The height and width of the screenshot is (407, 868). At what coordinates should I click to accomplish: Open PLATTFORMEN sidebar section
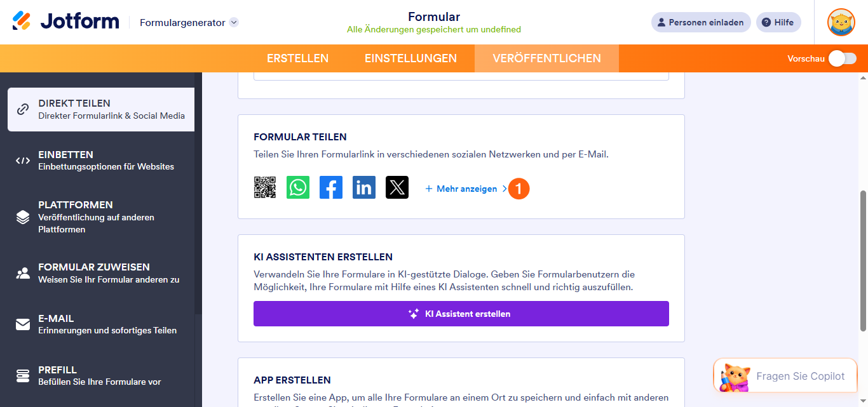(x=101, y=217)
